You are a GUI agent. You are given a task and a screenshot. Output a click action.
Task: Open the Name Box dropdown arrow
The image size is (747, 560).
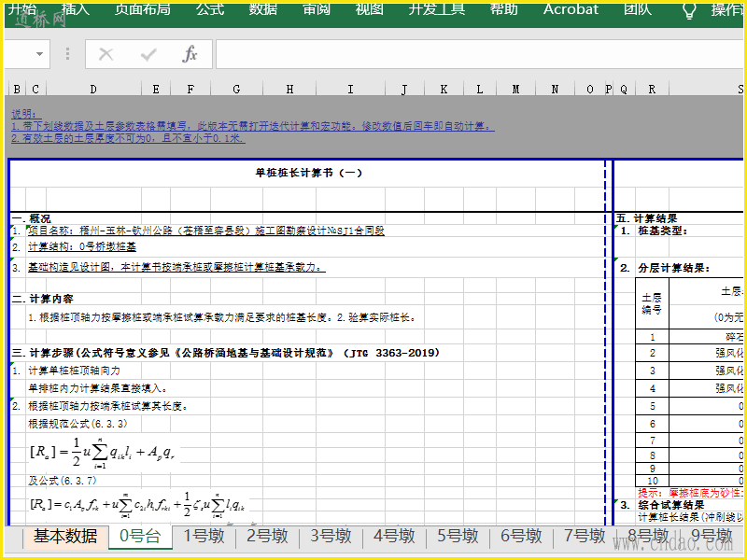(x=39, y=54)
